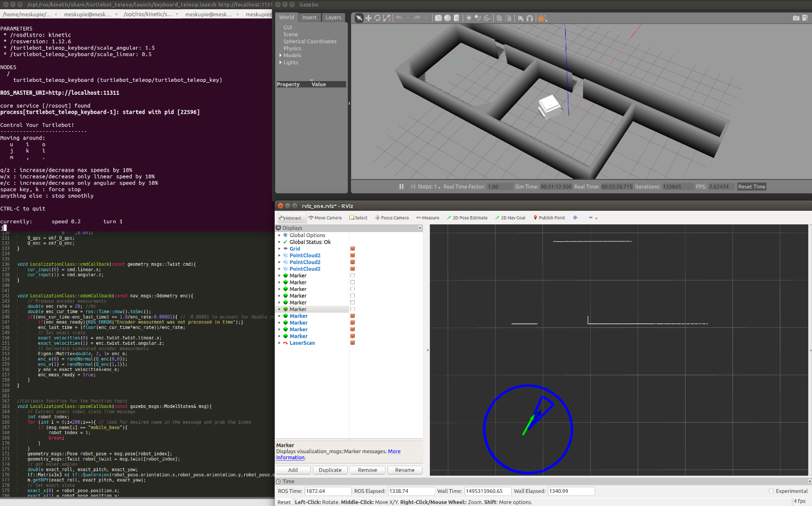Click Duplicate button in RViz Displays
The width and height of the screenshot is (812, 506).
coord(330,470)
